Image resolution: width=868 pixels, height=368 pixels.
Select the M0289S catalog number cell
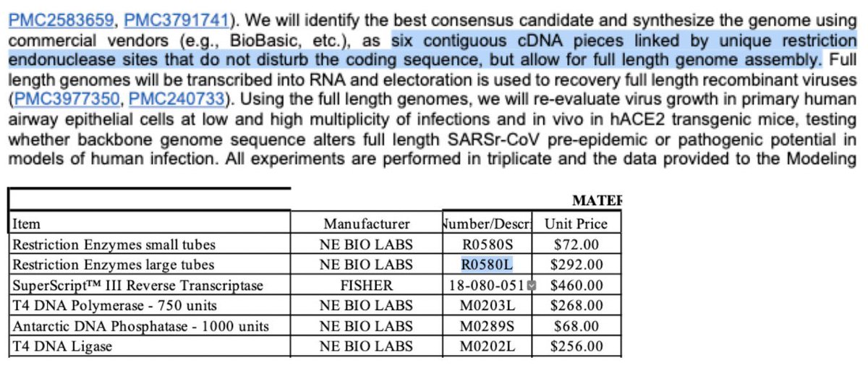pos(487,327)
